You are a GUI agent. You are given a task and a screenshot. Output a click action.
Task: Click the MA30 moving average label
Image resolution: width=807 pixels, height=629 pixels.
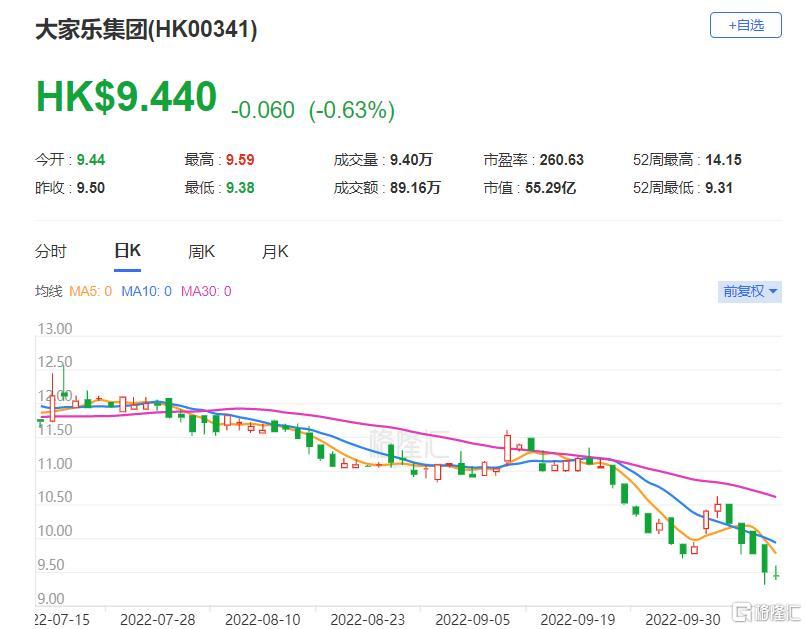pyautogui.click(x=206, y=291)
